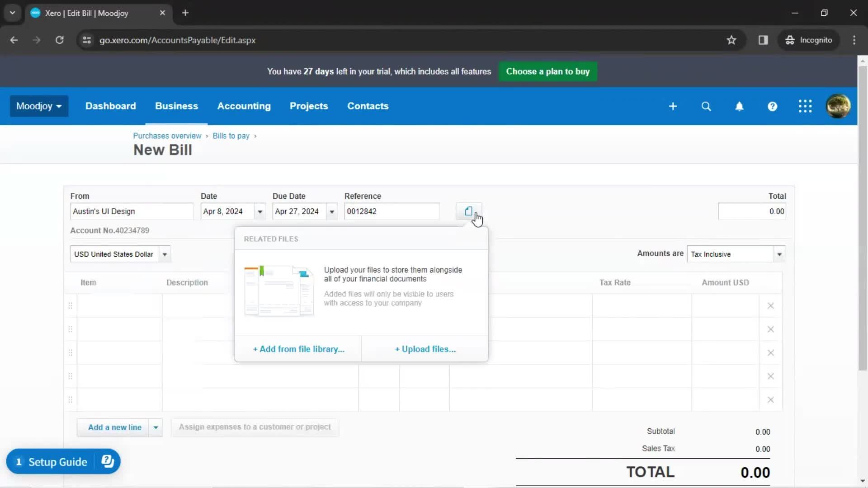868x488 pixels.
Task: Open the app launcher grid icon
Action: [805, 106]
